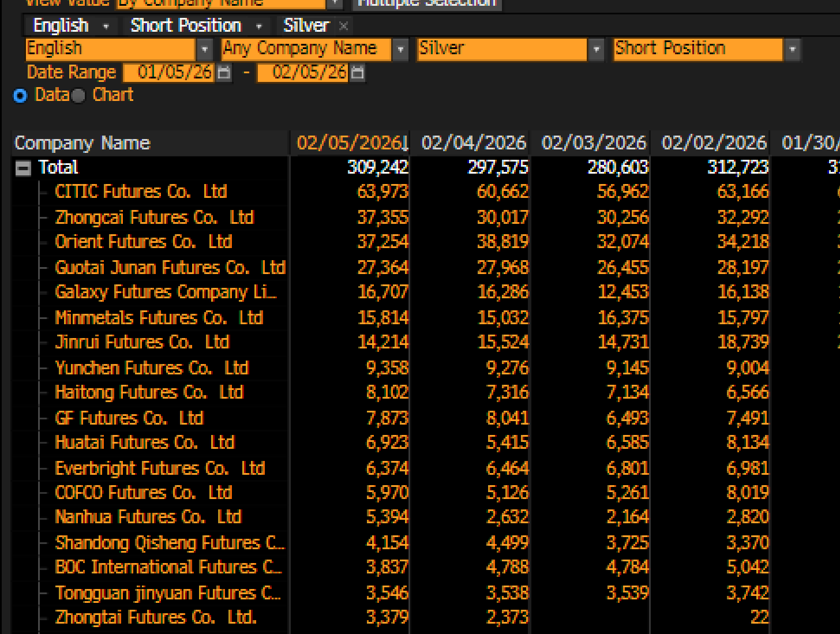Select Zhongtai Futures Co. Ltd. row
The height and width of the screenshot is (634, 840).
coord(156,617)
